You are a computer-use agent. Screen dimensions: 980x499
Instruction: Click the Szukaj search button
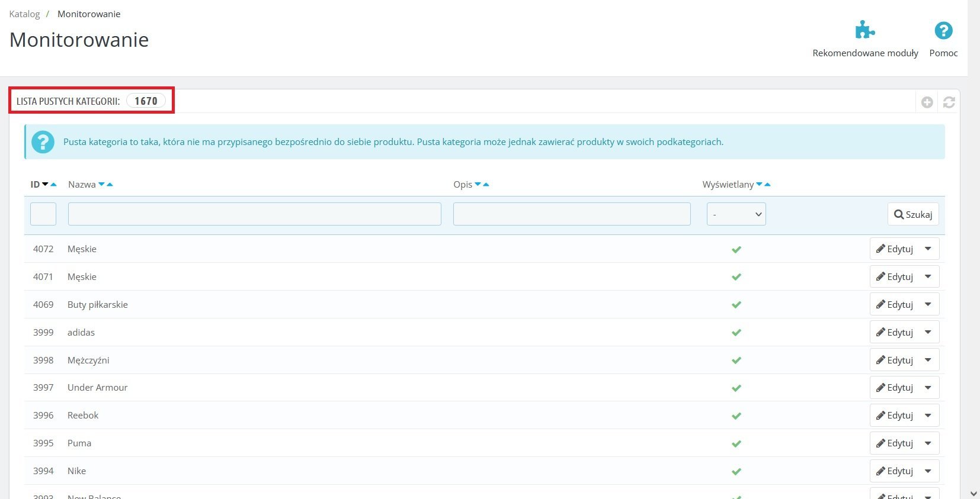click(x=913, y=214)
